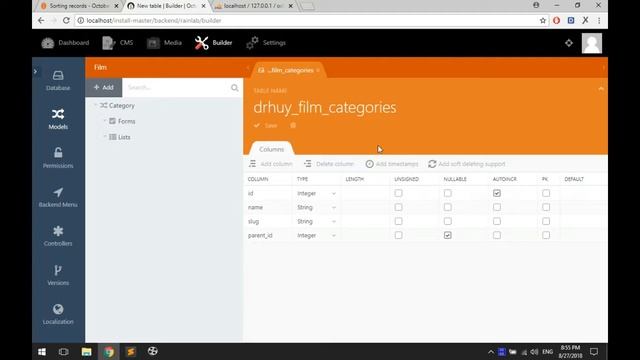This screenshot has width=640, height=360.
Task: Open the Settings section
Action: click(266, 43)
